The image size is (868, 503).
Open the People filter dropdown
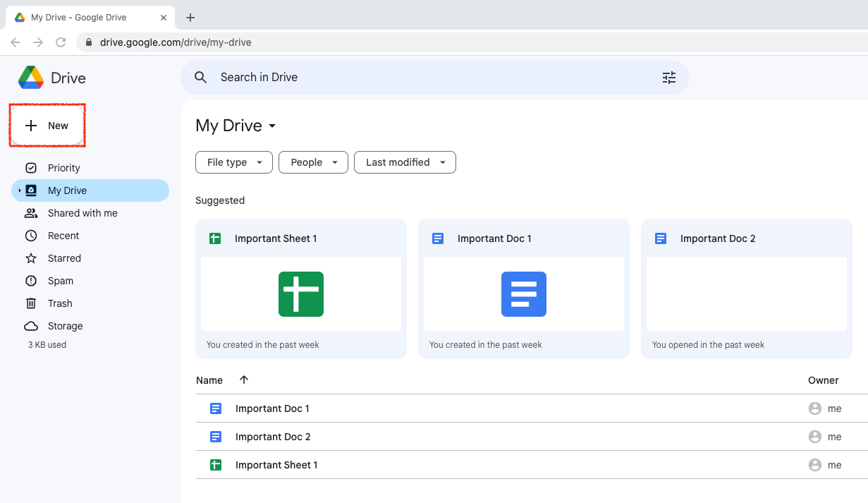click(x=314, y=162)
